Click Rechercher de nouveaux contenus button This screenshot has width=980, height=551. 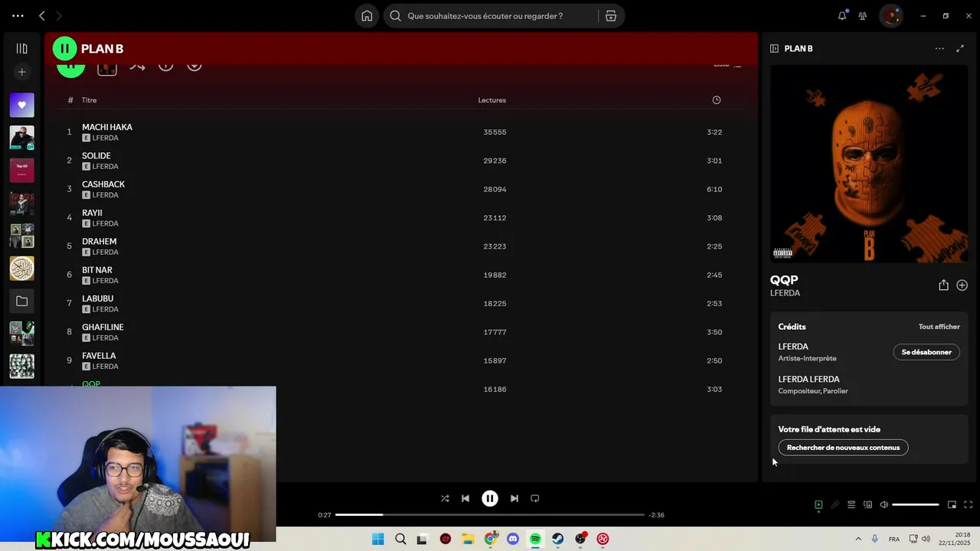click(843, 448)
